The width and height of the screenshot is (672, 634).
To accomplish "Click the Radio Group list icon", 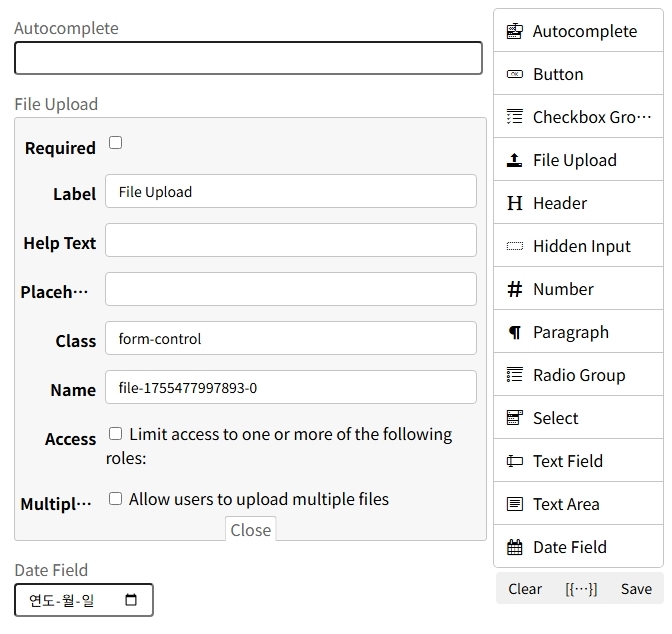I will (514, 375).
